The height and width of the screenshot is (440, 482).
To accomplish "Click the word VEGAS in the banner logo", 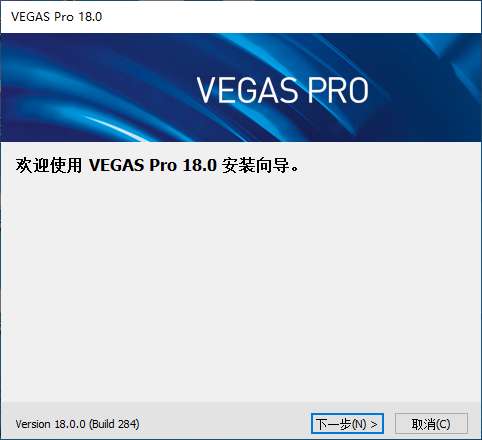I will pyautogui.click(x=246, y=90).
